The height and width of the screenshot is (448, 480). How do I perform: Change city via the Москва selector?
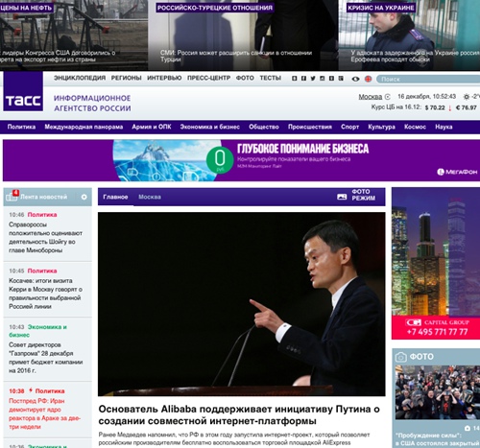tap(371, 97)
